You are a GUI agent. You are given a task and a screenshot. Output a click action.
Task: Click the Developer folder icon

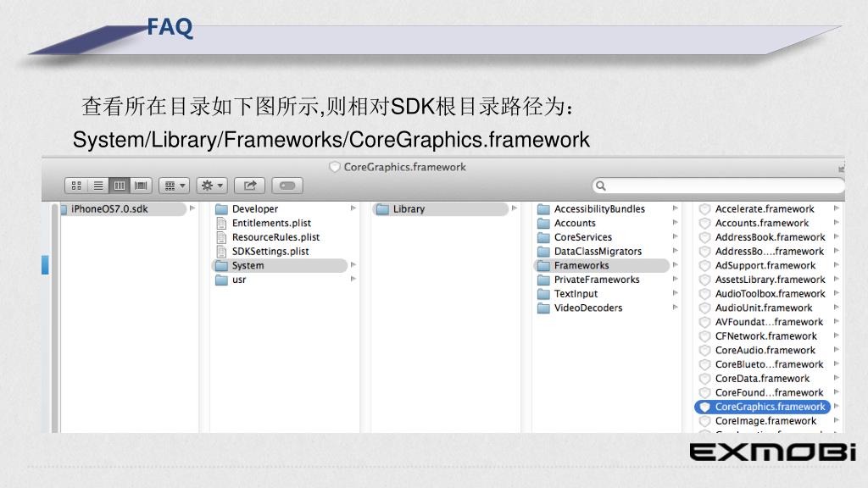pyautogui.click(x=221, y=209)
